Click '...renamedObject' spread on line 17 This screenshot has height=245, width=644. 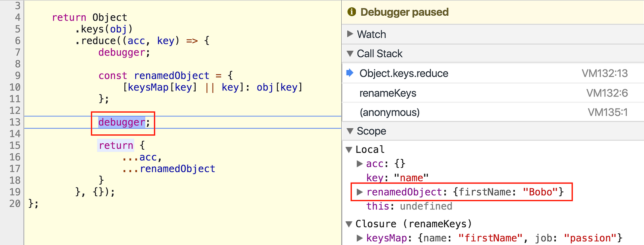169,169
